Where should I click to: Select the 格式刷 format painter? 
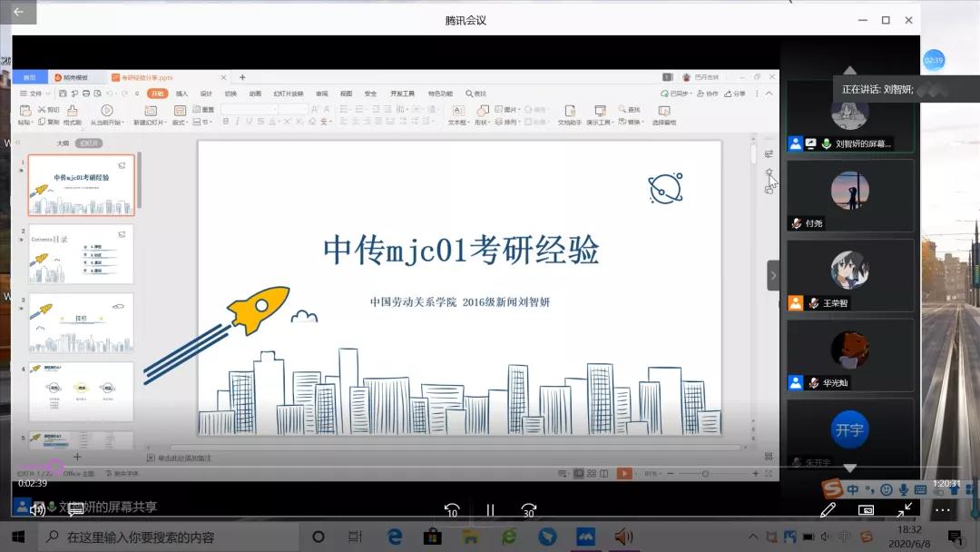click(73, 115)
